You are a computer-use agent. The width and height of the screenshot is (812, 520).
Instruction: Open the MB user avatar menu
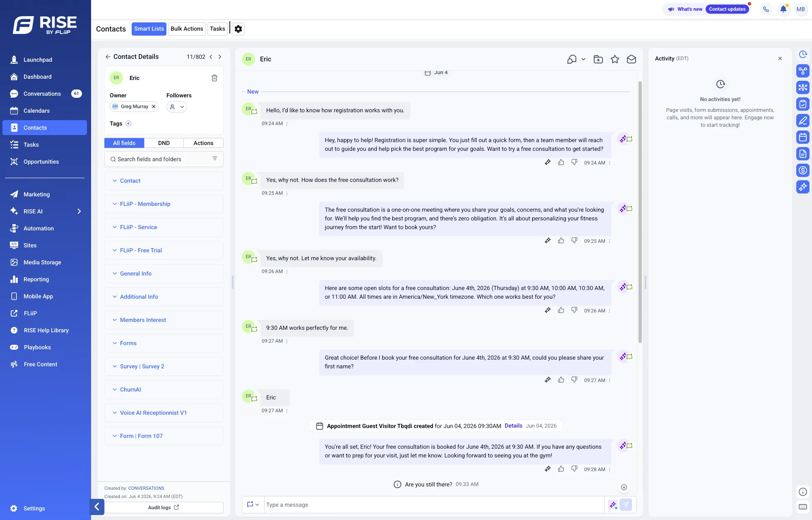(801, 9)
